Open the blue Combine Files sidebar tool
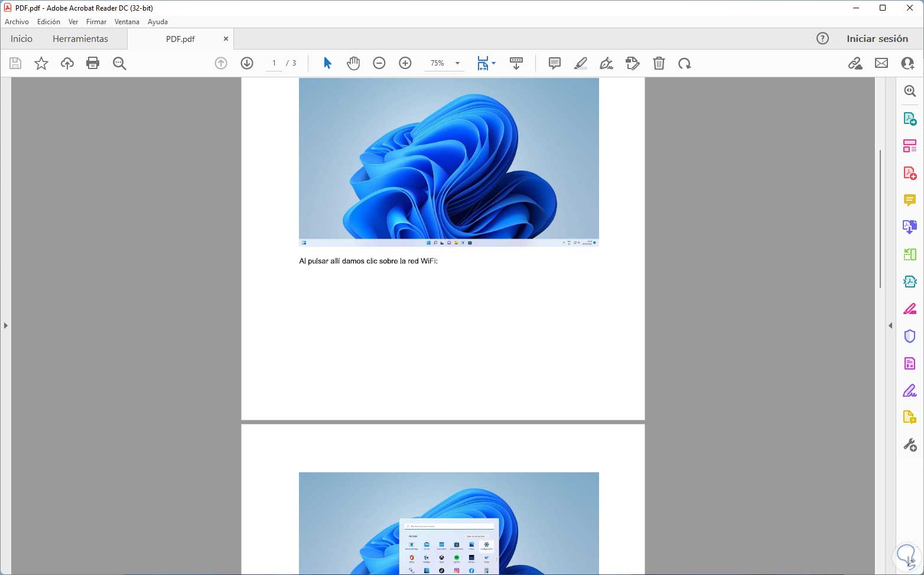The height and width of the screenshot is (575, 924). (x=910, y=227)
